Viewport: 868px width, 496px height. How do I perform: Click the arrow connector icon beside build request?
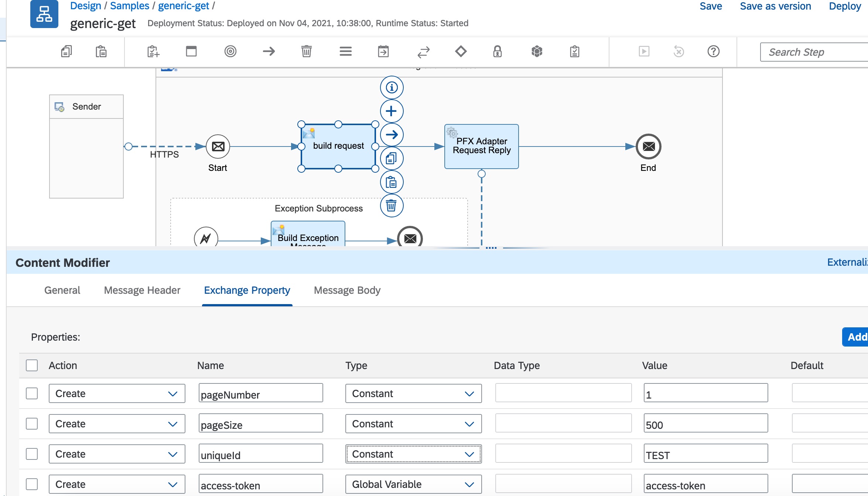pyautogui.click(x=391, y=135)
